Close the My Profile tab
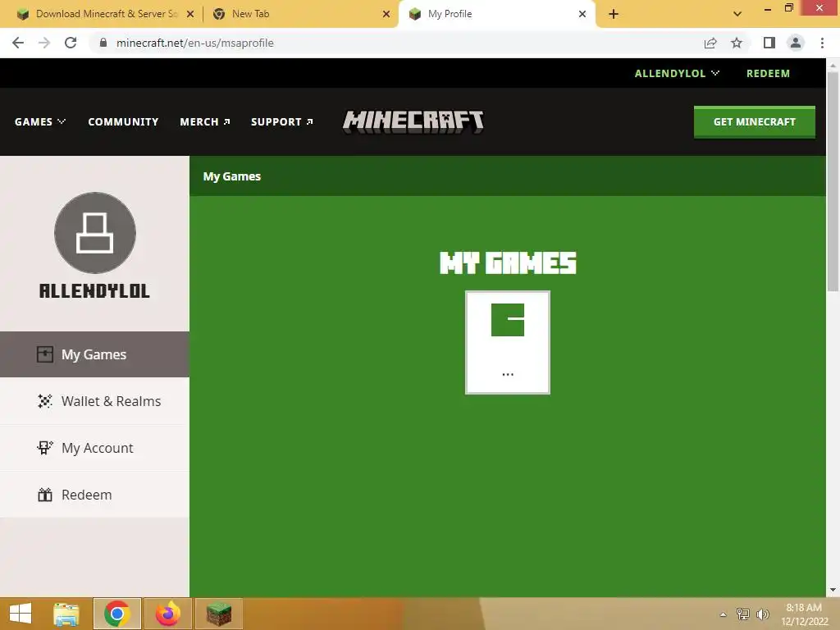Viewport: 840px width, 630px height. click(582, 14)
